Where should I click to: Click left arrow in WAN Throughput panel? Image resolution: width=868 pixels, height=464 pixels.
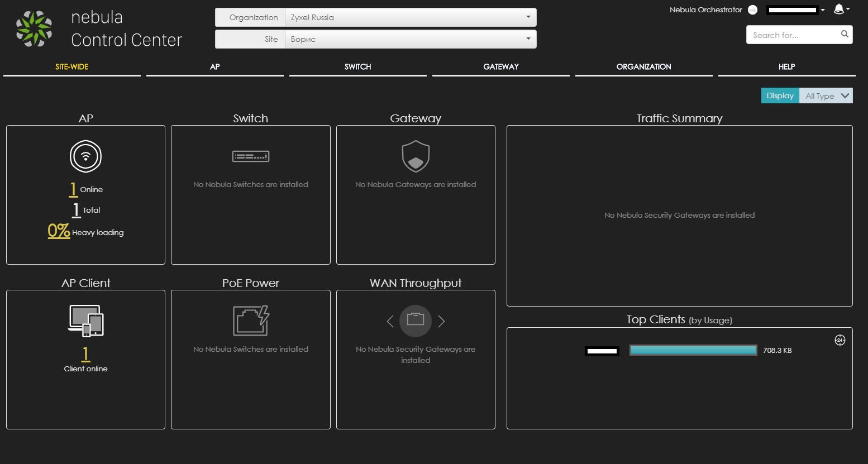click(x=390, y=321)
